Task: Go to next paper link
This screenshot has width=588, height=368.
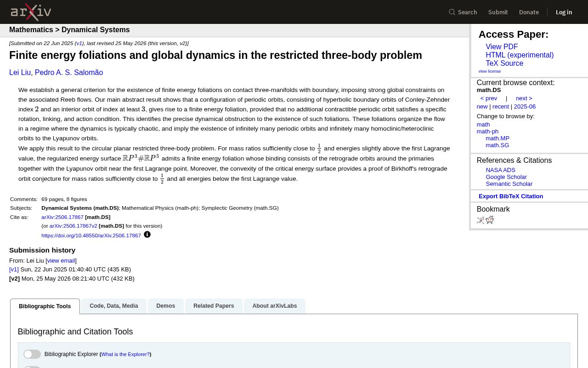Action: pyautogui.click(x=524, y=98)
